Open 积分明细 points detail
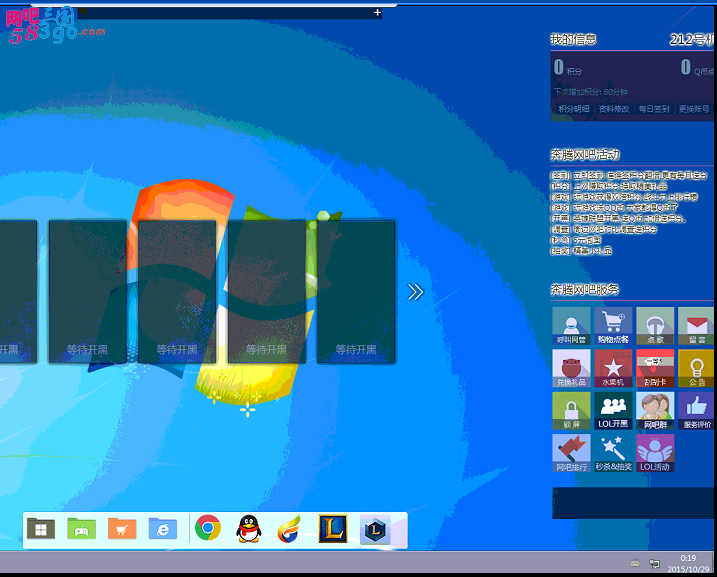 tap(574, 109)
